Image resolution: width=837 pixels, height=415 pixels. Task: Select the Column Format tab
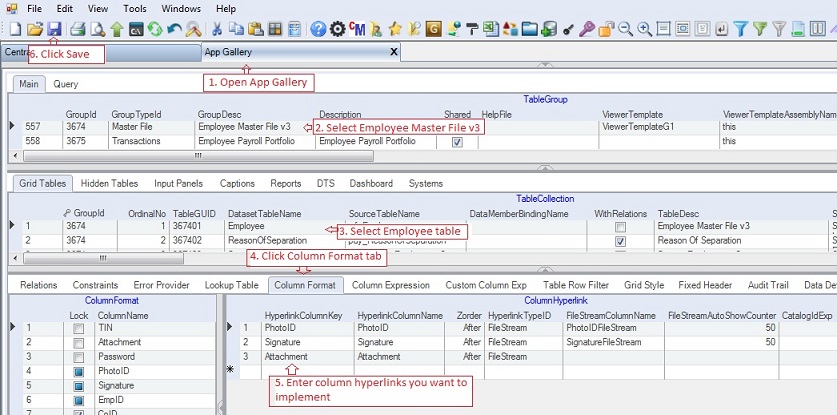pos(305,285)
